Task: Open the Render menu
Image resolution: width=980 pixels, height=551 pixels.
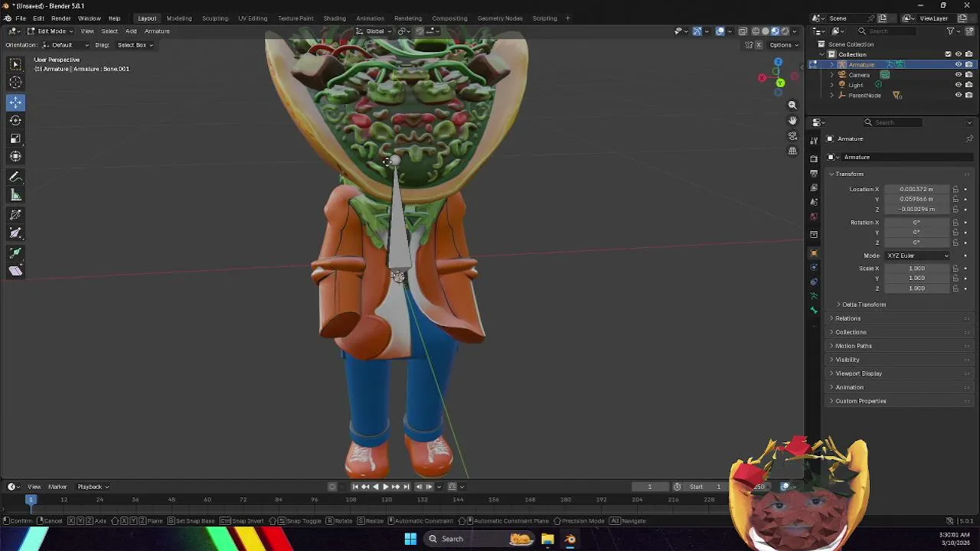Action: point(60,18)
